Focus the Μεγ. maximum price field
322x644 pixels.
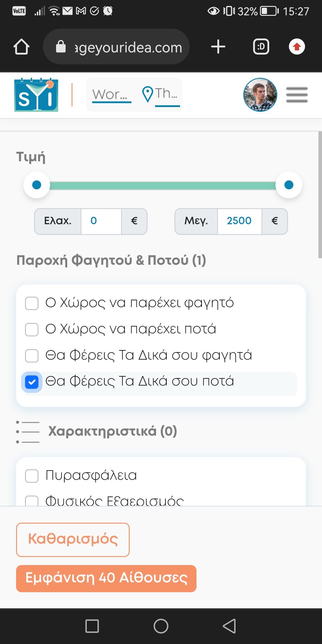coord(239,221)
